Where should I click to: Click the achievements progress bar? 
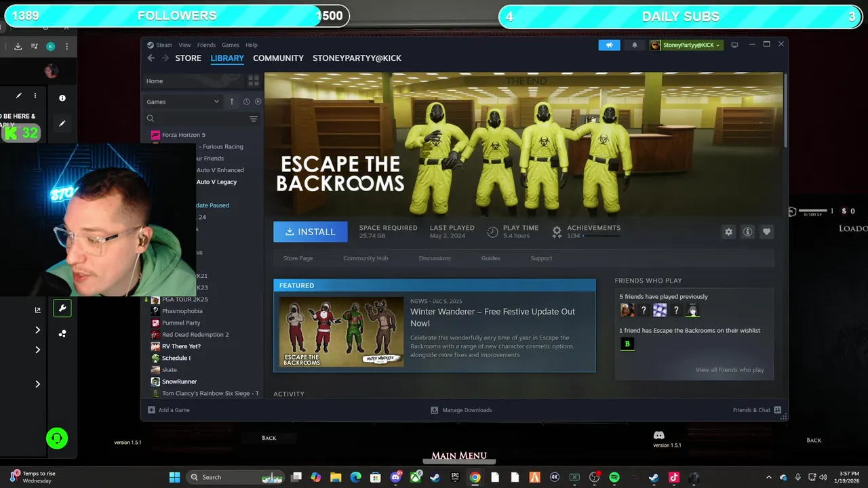click(x=601, y=236)
